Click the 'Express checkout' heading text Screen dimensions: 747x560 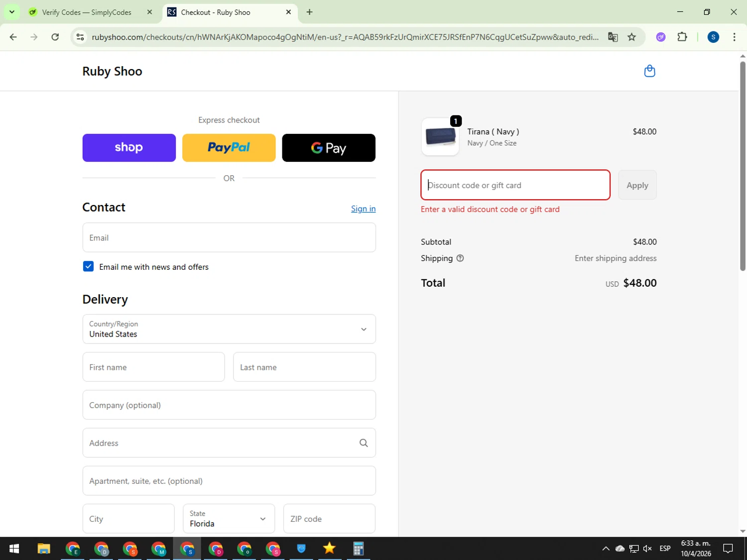click(229, 120)
